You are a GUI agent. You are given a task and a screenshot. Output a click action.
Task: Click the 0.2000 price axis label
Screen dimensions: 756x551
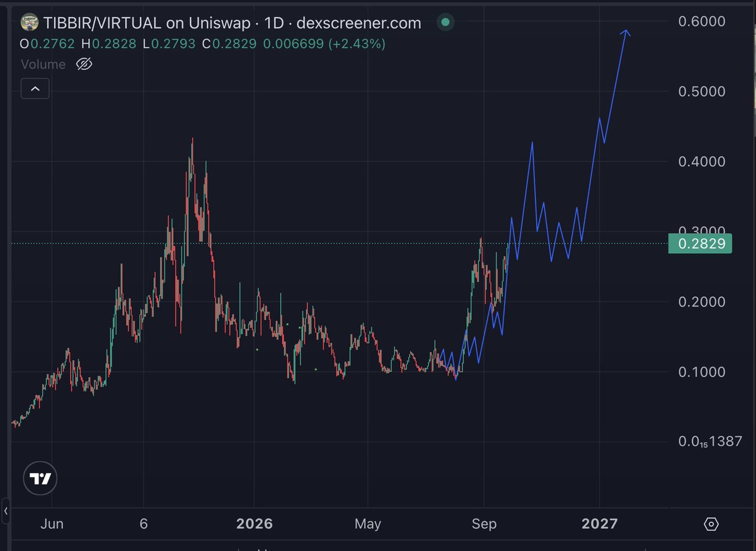click(x=702, y=302)
